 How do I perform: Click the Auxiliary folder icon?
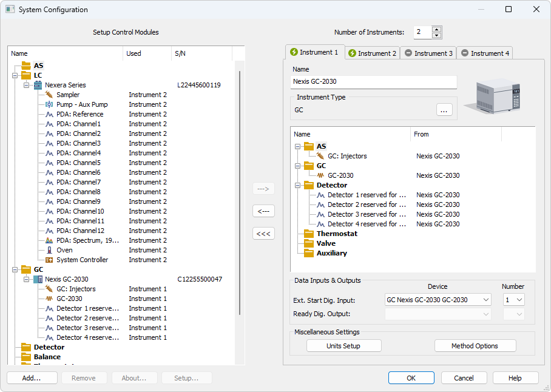tap(309, 253)
